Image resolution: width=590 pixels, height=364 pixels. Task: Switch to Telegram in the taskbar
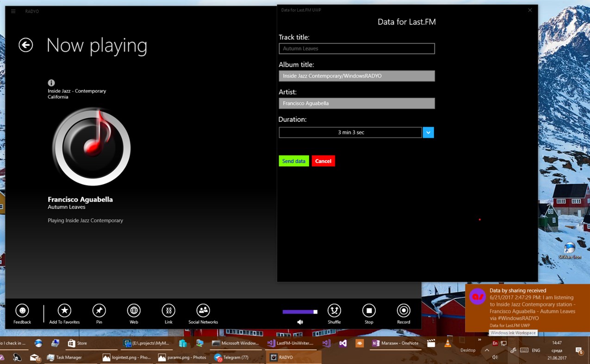236,357
